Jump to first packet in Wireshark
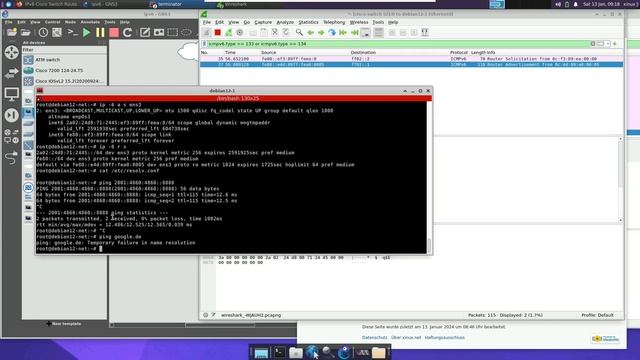The height and width of the screenshot is (360, 640). [343, 32]
